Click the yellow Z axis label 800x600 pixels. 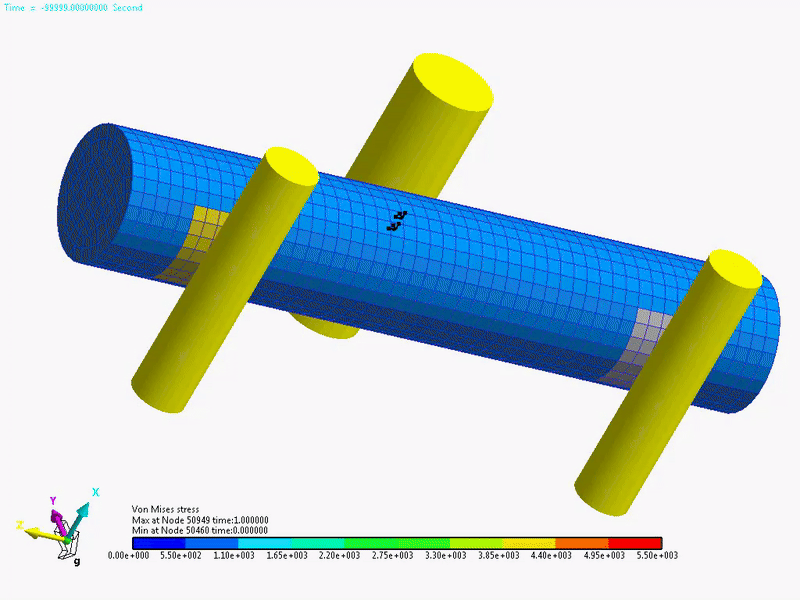coord(19,525)
